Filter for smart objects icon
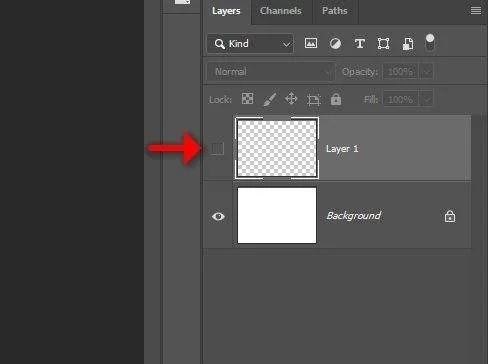The image size is (488, 364). coord(408,44)
